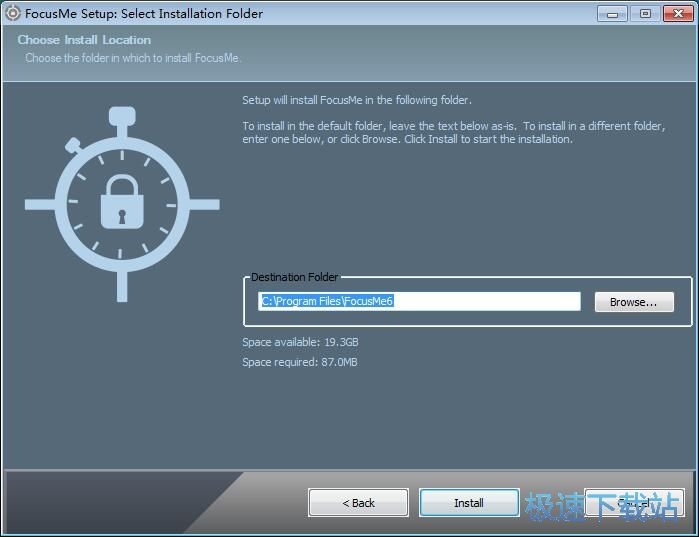Click the 'Space required: 87.0MB' text
The width and height of the screenshot is (699, 537).
[300, 362]
